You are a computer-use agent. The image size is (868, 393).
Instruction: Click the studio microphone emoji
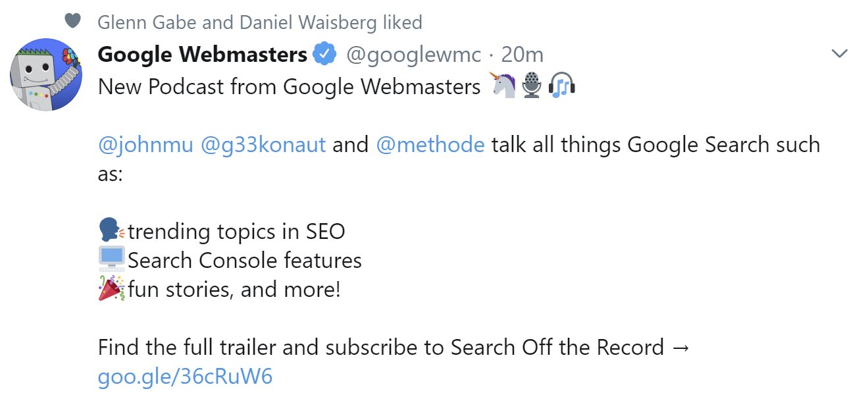click(531, 85)
